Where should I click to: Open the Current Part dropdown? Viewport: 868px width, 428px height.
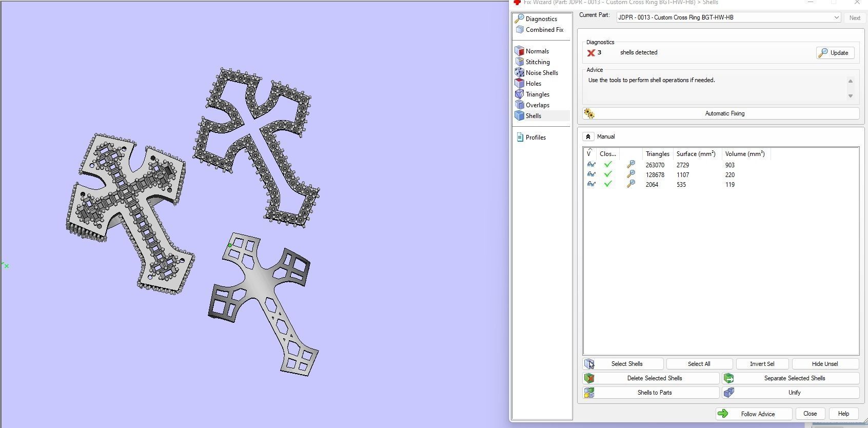tap(728, 17)
